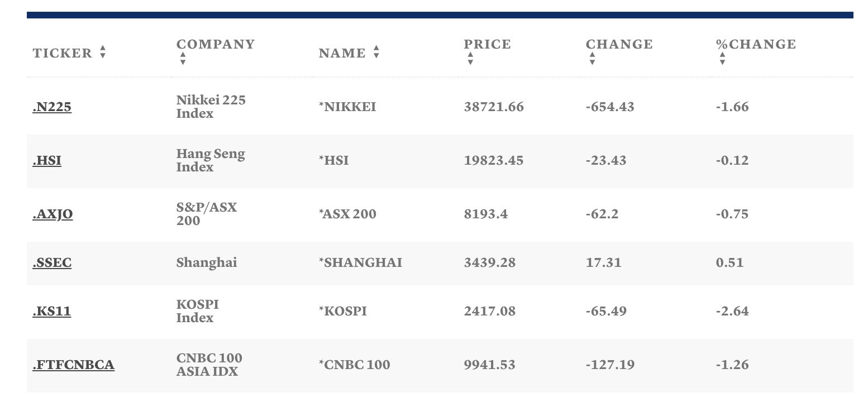The width and height of the screenshot is (868, 402).
Task: Follow the .AXJO ticker link
Action: (53, 214)
